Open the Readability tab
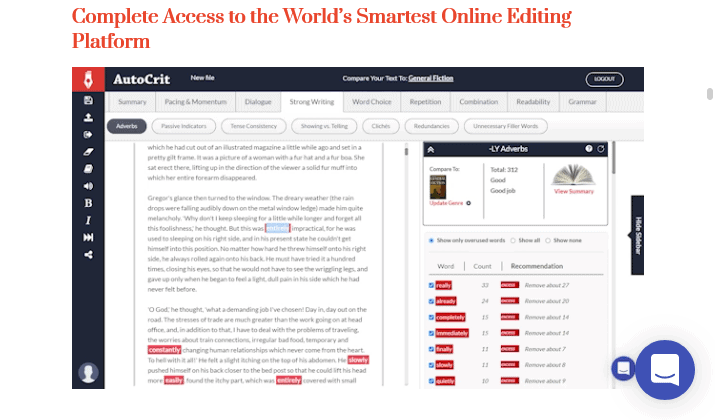The height and width of the screenshot is (420, 715). coord(533,102)
